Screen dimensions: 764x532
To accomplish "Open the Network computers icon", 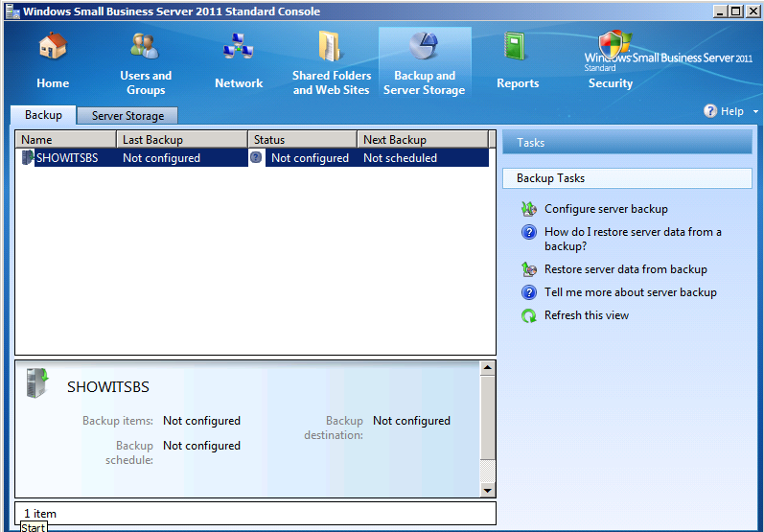I will pos(239,47).
